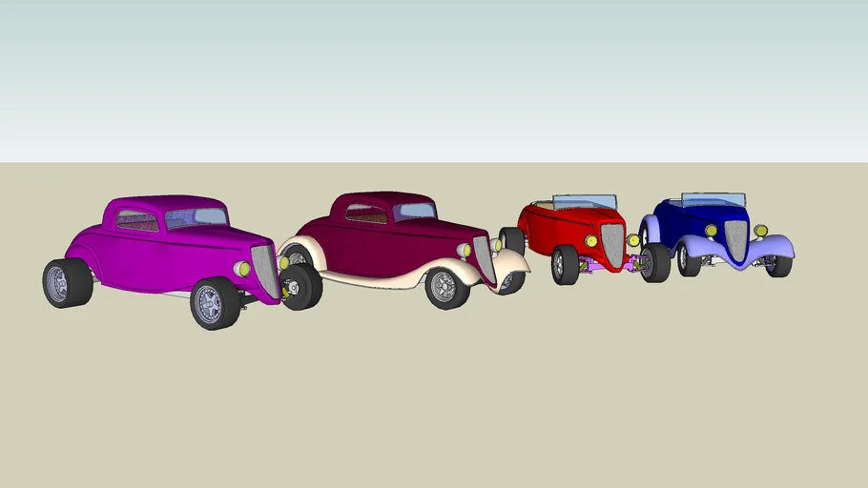The width and height of the screenshot is (868, 488).
Task: Select the blue roadster's windshield glass
Action: point(713,200)
